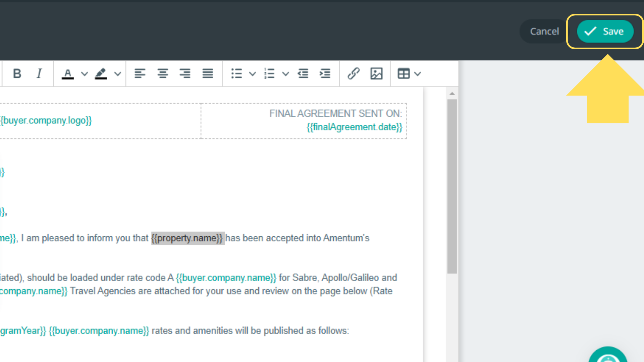644x362 pixels.
Task: Apply the highlight marker color
Action: click(101, 73)
